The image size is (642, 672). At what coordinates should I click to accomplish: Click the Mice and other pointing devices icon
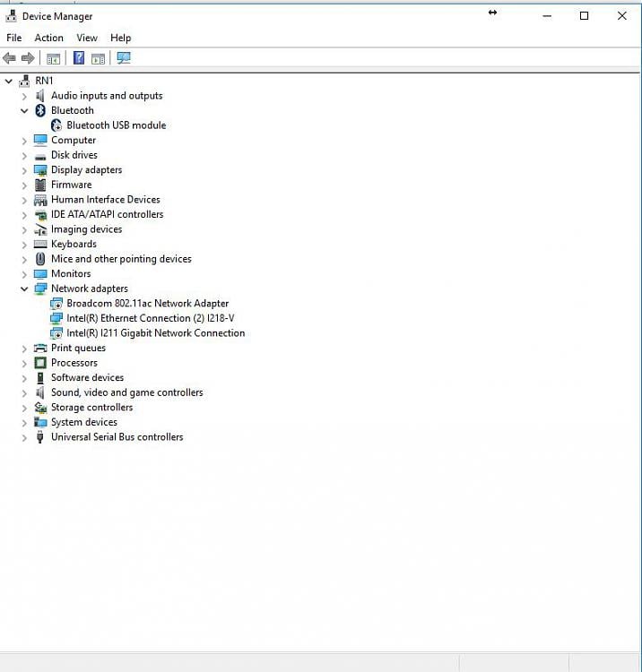(x=40, y=259)
